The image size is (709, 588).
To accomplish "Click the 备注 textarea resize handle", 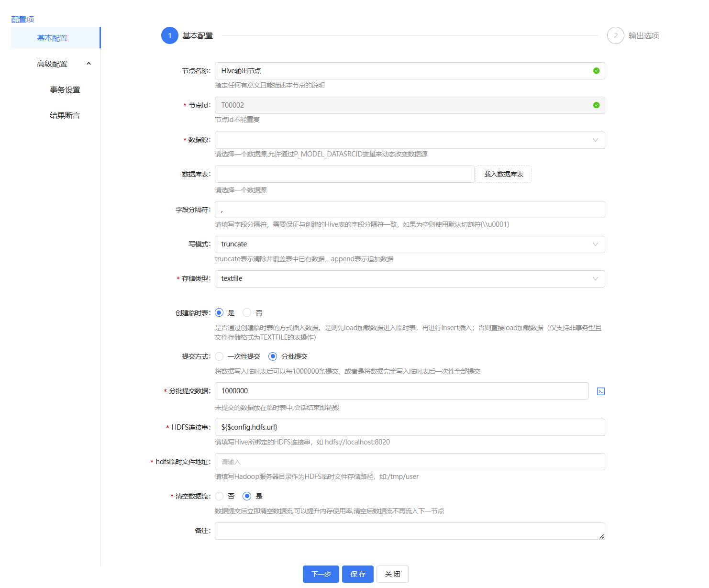I will point(601,536).
